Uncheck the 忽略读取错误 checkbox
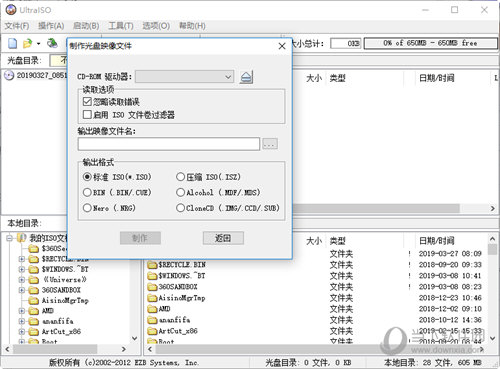This screenshot has height=369, width=500. [x=87, y=102]
